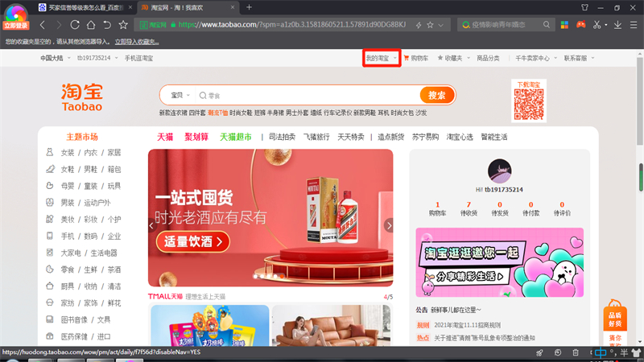Open a new browser tab with plus
Viewport: 644px width, 362px height.
249,7
